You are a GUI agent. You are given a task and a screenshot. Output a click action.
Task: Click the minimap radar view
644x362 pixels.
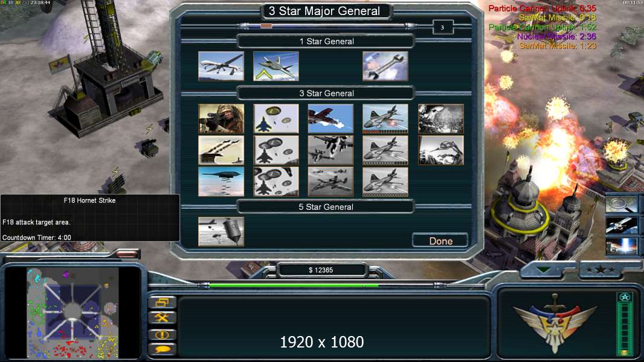(72, 313)
